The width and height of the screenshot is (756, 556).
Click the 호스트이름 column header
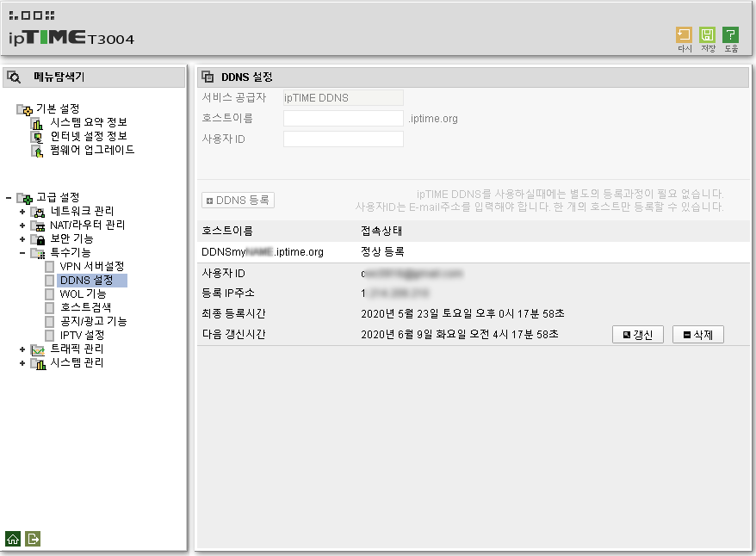[227, 232]
